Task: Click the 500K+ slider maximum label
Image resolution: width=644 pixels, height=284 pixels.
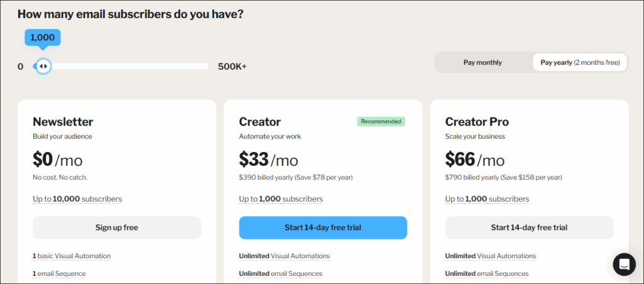Action: pos(232,66)
